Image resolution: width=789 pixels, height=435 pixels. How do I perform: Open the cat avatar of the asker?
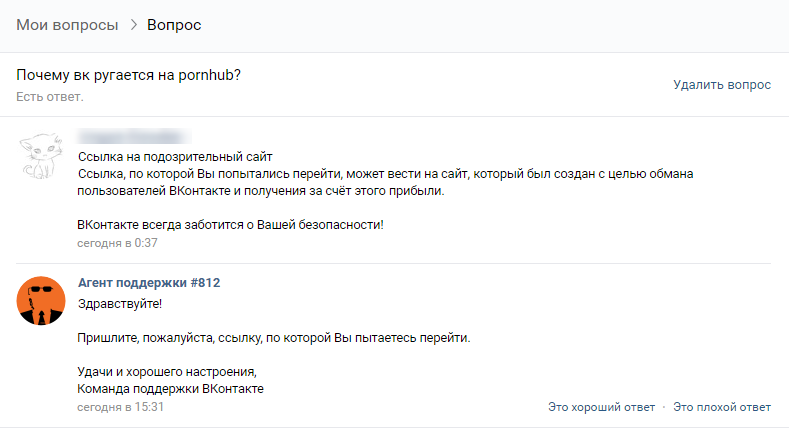(x=42, y=154)
